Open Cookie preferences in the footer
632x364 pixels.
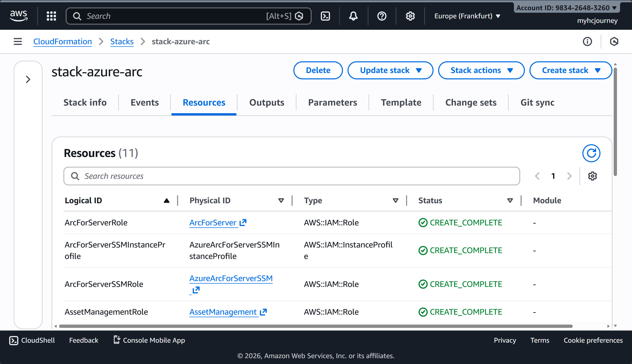click(x=593, y=340)
